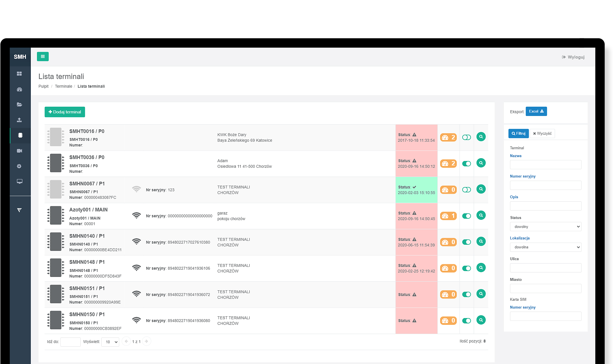Open the monitor icon in sidebar
The image size is (616, 364).
tap(19, 181)
